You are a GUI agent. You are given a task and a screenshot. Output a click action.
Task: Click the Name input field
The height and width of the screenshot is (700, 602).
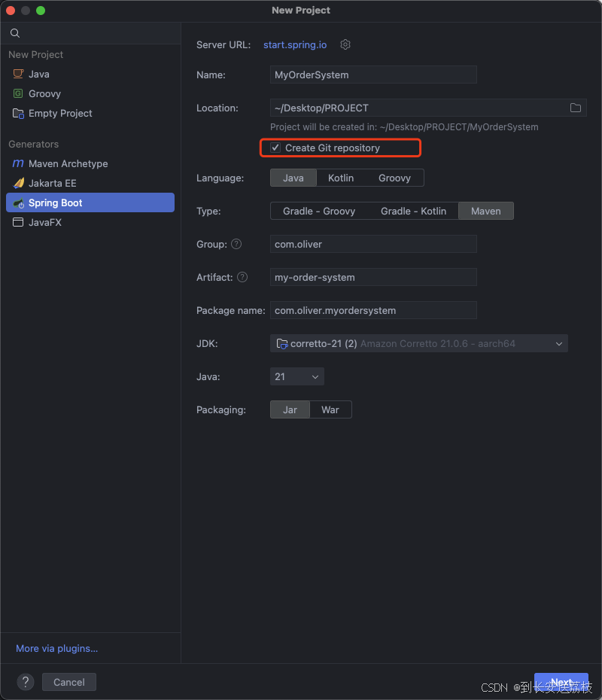pos(373,75)
